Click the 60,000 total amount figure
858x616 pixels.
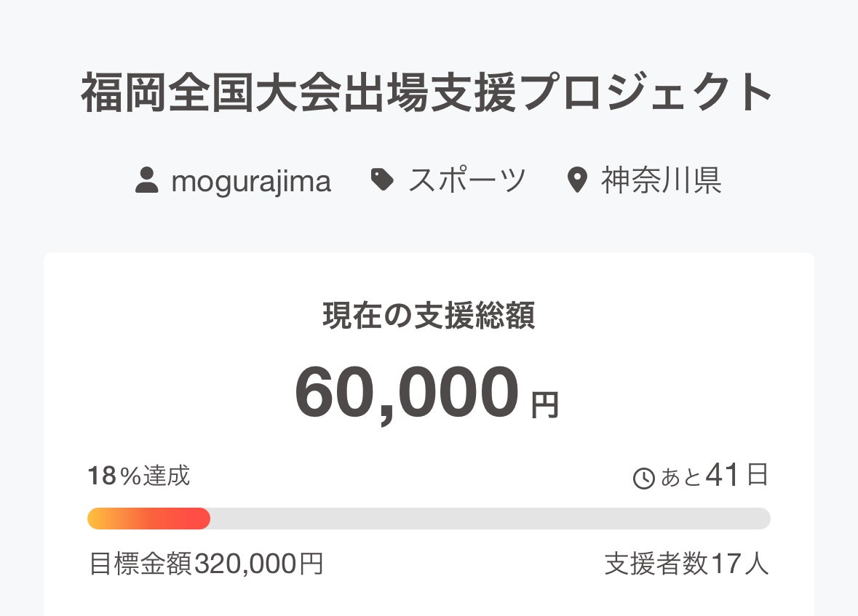(407, 393)
